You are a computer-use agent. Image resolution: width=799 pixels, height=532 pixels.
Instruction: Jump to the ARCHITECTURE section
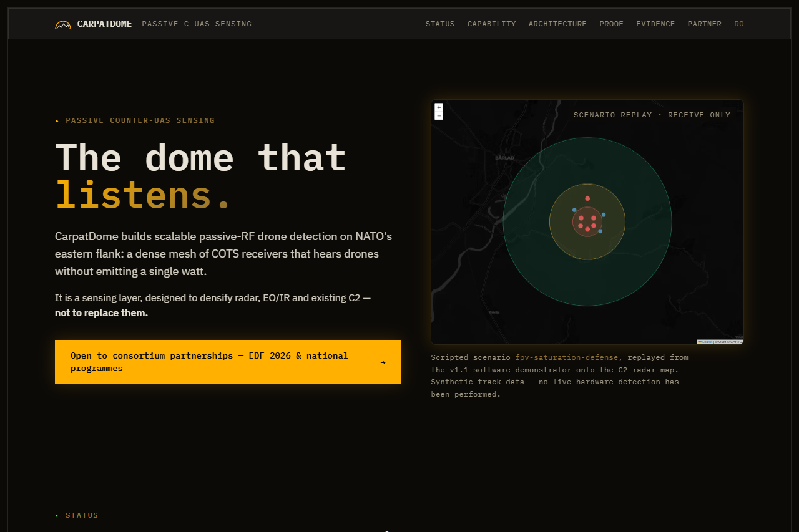[557, 24]
